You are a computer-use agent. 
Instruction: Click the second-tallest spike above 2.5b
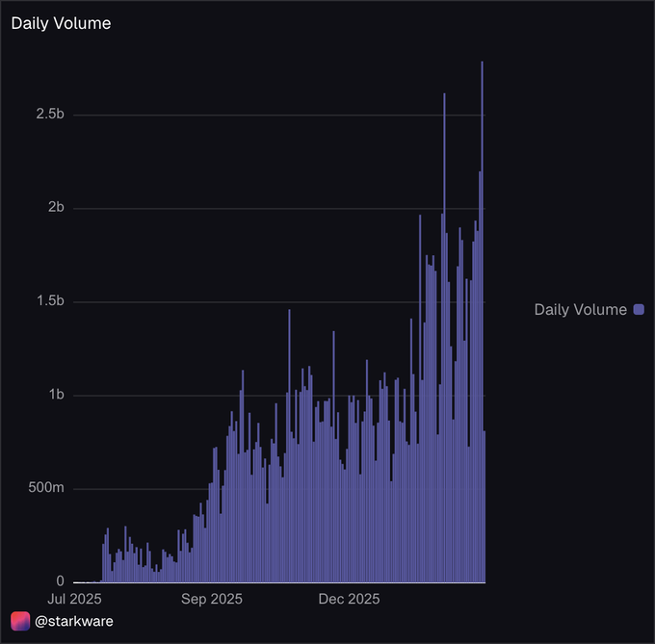(x=444, y=337)
